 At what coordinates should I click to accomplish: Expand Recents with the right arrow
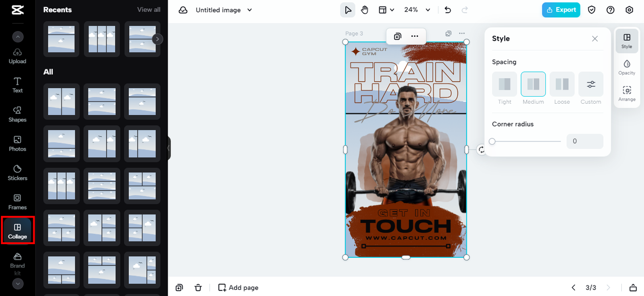[157, 39]
